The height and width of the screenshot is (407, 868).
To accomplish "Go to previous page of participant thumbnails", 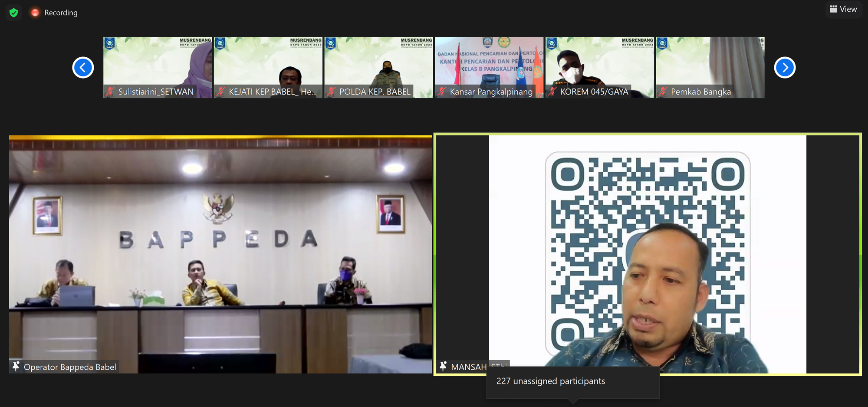I will pyautogui.click(x=83, y=67).
